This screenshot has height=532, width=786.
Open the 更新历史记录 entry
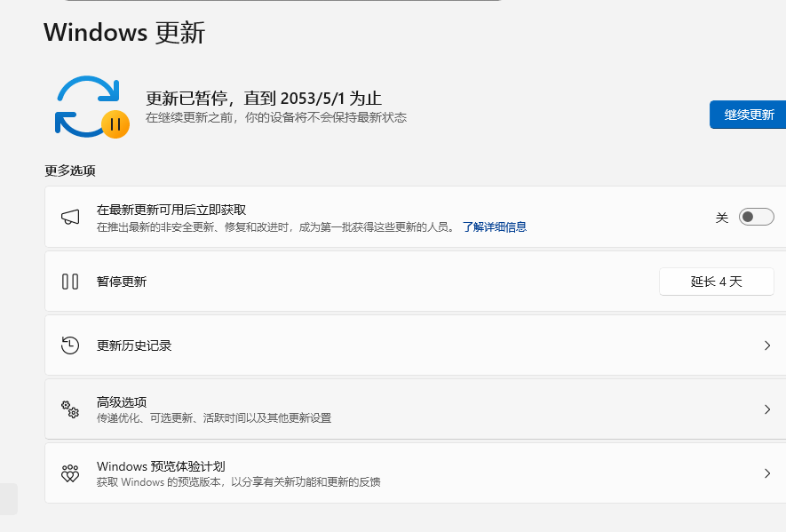pyautogui.click(x=134, y=345)
